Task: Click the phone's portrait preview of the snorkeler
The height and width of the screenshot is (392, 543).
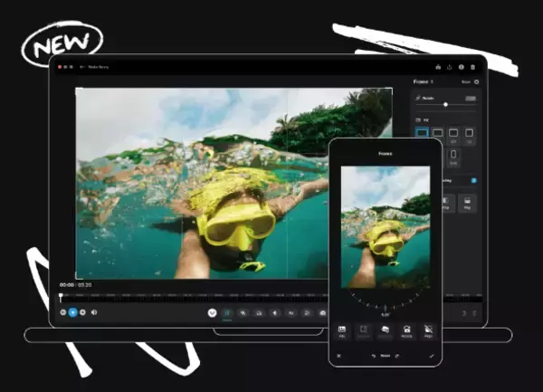Action: pyautogui.click(x=386, y=227)
